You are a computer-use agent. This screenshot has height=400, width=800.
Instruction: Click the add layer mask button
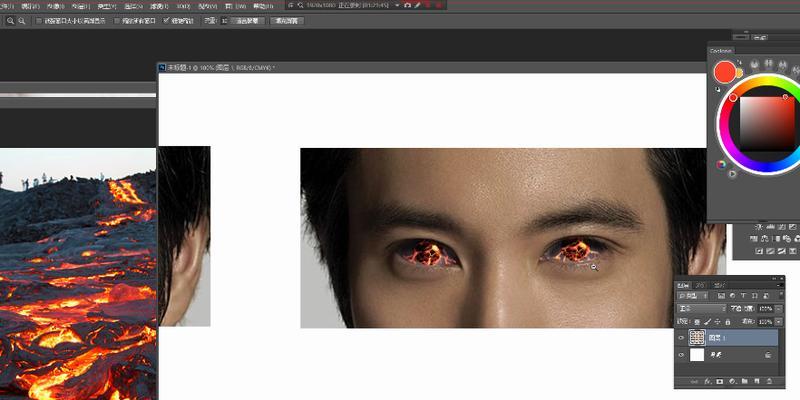tap(720, 381)
